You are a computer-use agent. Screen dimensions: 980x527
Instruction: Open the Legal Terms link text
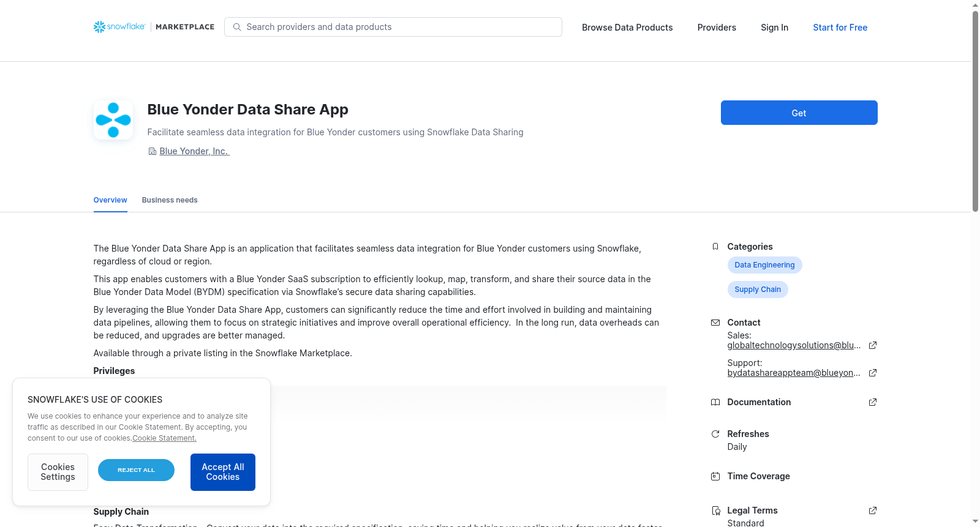click(x=752, y=510)
